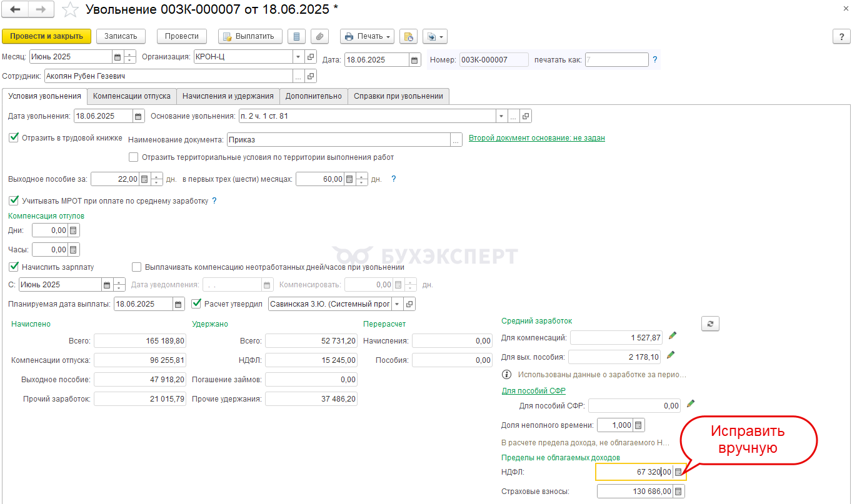The height and width of the screenshot is (504, 852).
Task: Expand Основание увольнения dropdown arrow
Action: [501, 116]
